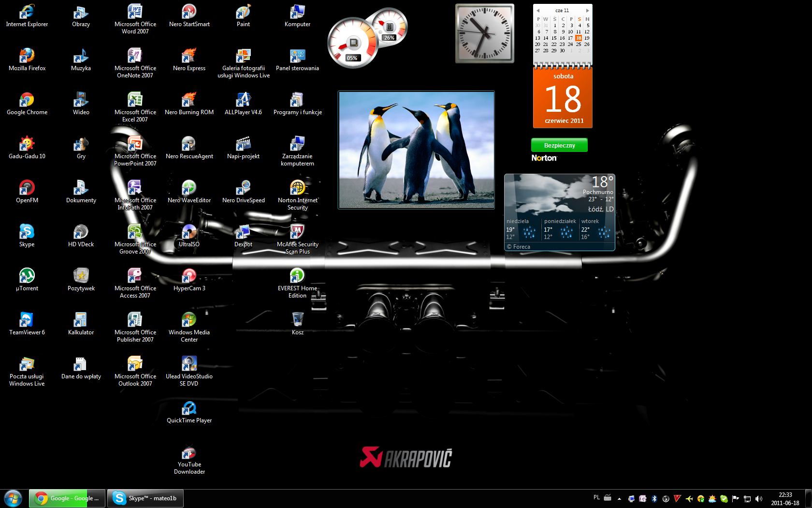This screenshot has height=508, width=812.
Task: Select the Gry desktop icon
Action: click(x=81, y=148)
